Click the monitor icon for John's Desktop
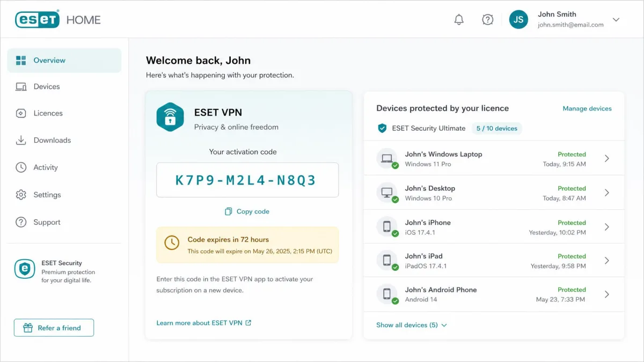This screenshot has width=644, height=362. point(386,193)
